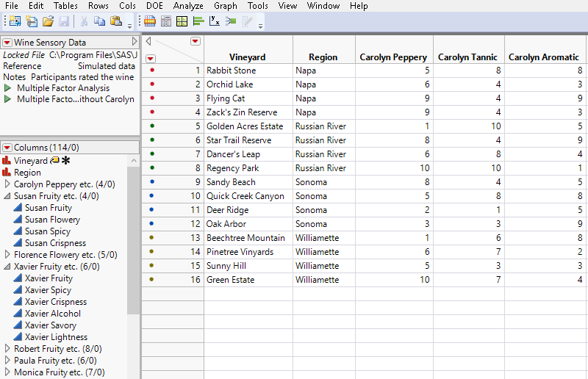Click the red marker of Rabbit Stone row
588x379 pixels.
(x=152, y=70)
